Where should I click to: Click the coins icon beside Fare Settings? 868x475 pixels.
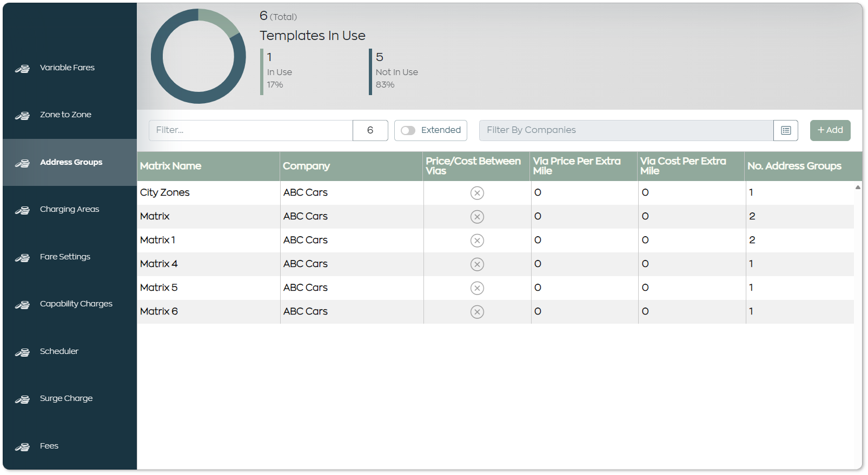click(22, 258)
